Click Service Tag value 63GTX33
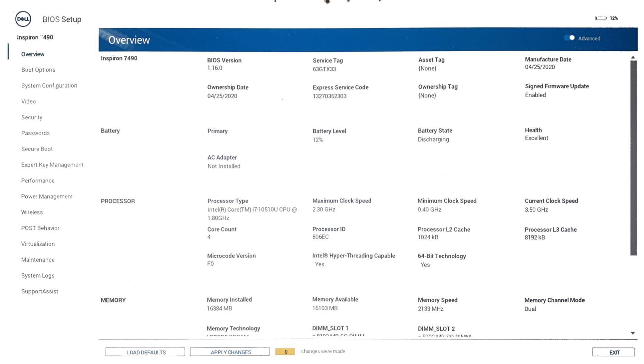 [x=324, y=69]
